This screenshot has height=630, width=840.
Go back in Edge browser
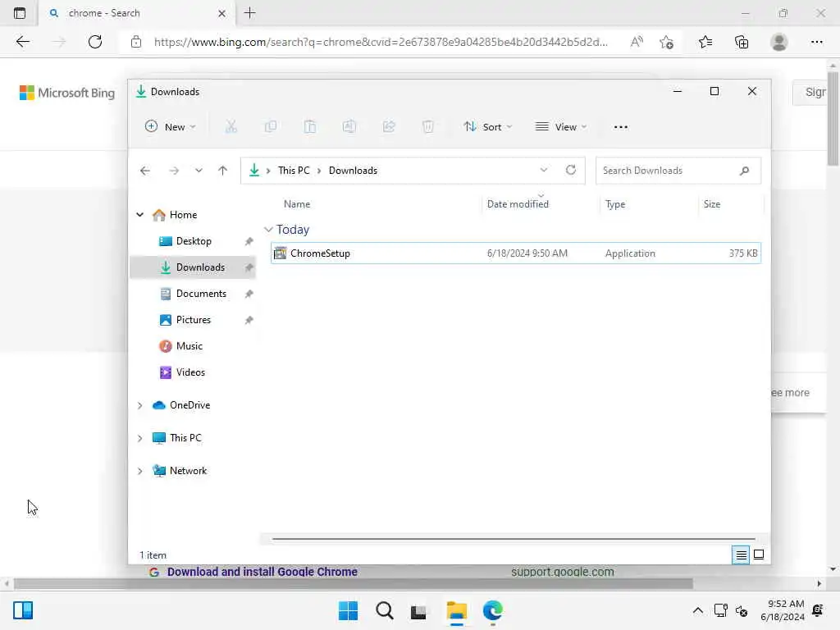point(22,42)
